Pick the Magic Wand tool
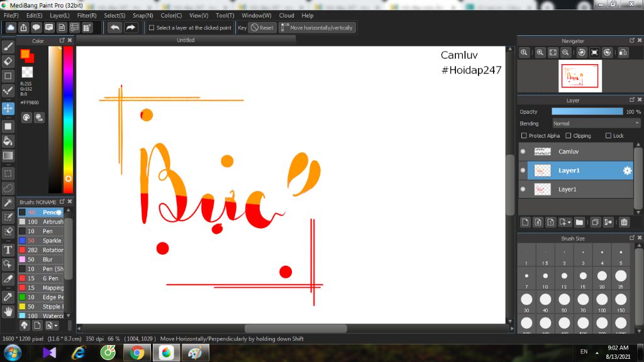 coord(8,202)
